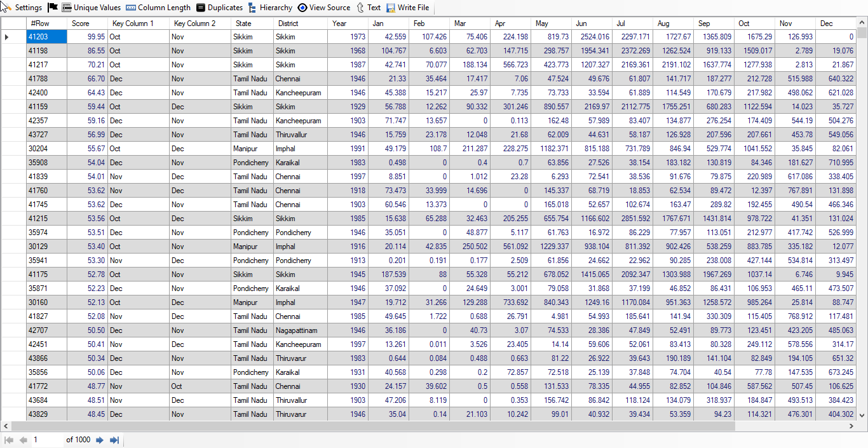Screen dimensions: 868x448
Task: Click the black flag toolbar icon
Action: click(53, 8)
